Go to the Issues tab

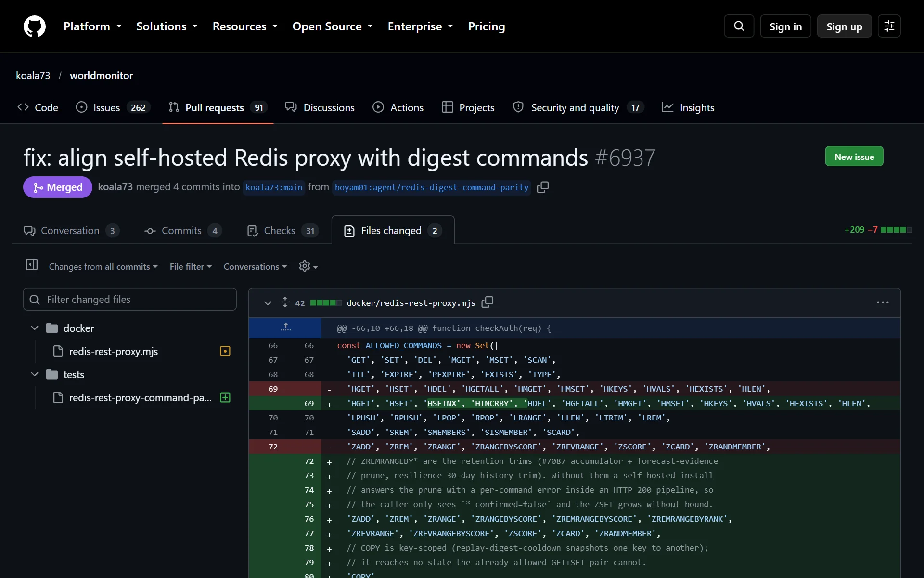point(113,107)
